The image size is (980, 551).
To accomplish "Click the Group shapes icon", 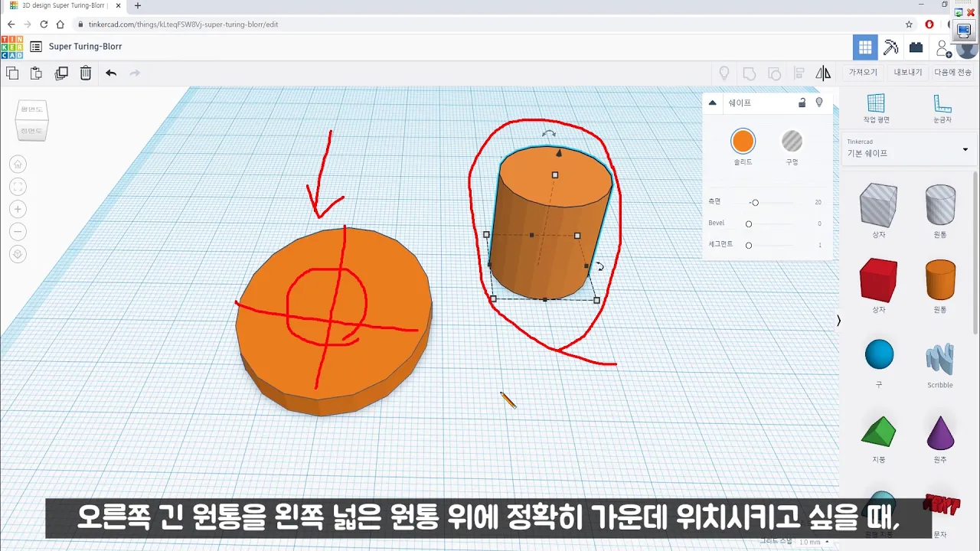I will (x=750, y=73).
